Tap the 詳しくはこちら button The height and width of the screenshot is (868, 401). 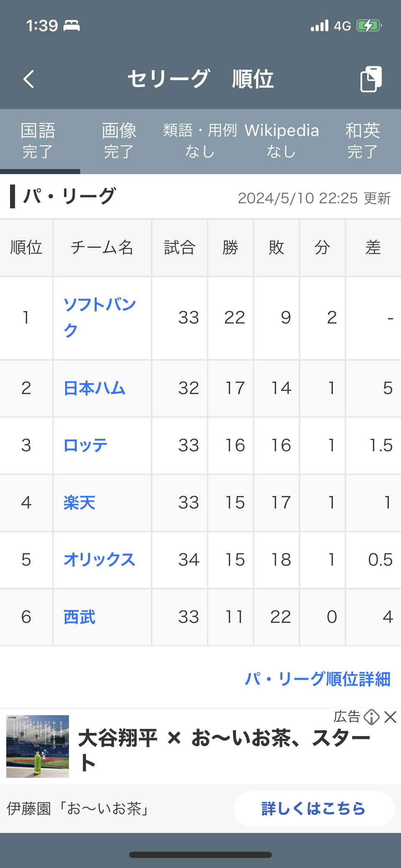[x=314, y=809]
